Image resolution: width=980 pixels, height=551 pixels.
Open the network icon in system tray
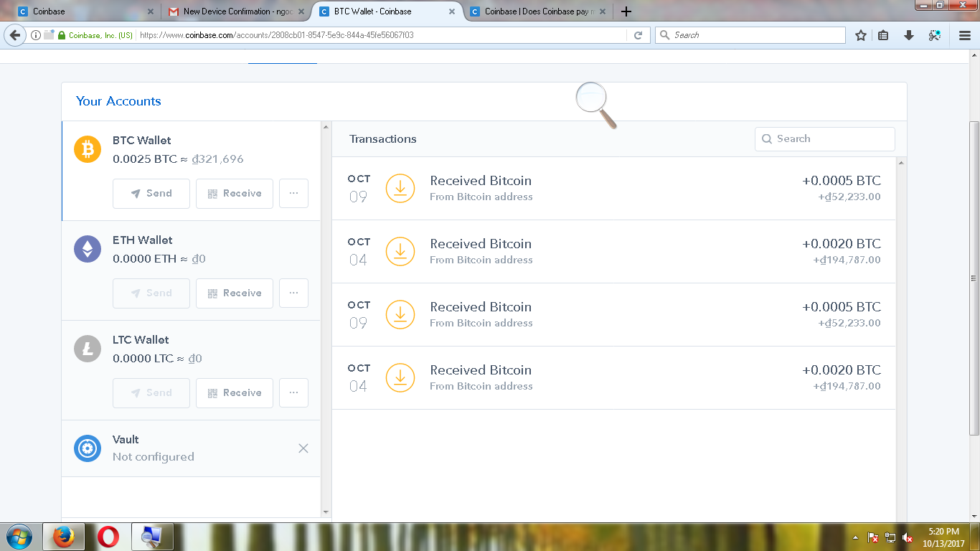coord(890,537)
